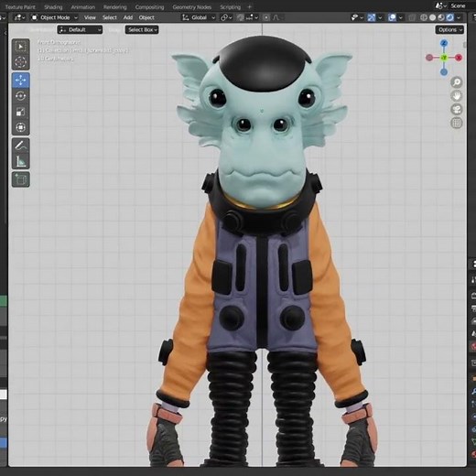Switch to Animation workspace tab
Viewport: 476px width, 476px height.
coord(83,6)
